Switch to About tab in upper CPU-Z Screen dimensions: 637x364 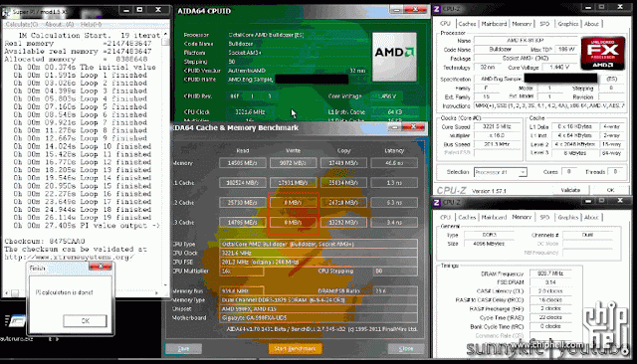[x=591, y=24]
